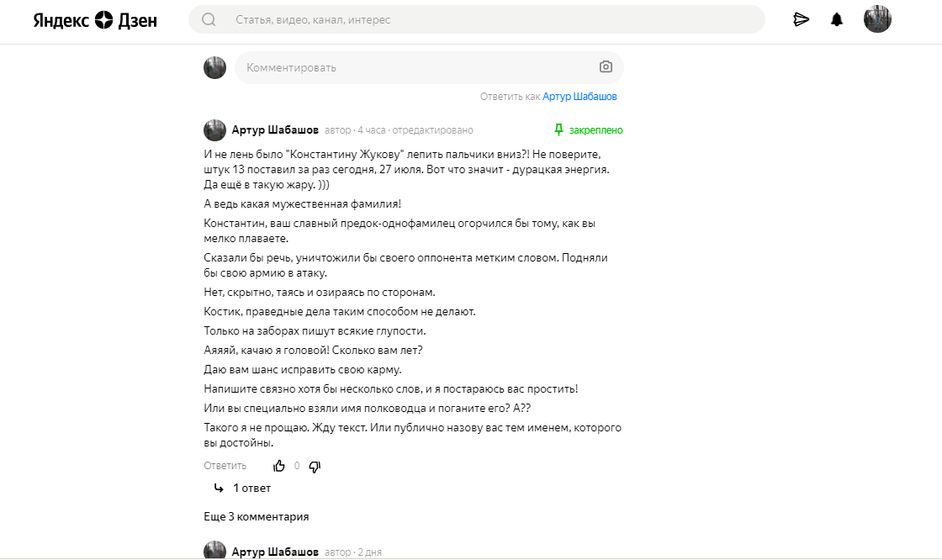Dislike the pinned comment with thumbs down
Viewport: 942px width, 560px height.
pyautogui.click(x=315, y=465)
